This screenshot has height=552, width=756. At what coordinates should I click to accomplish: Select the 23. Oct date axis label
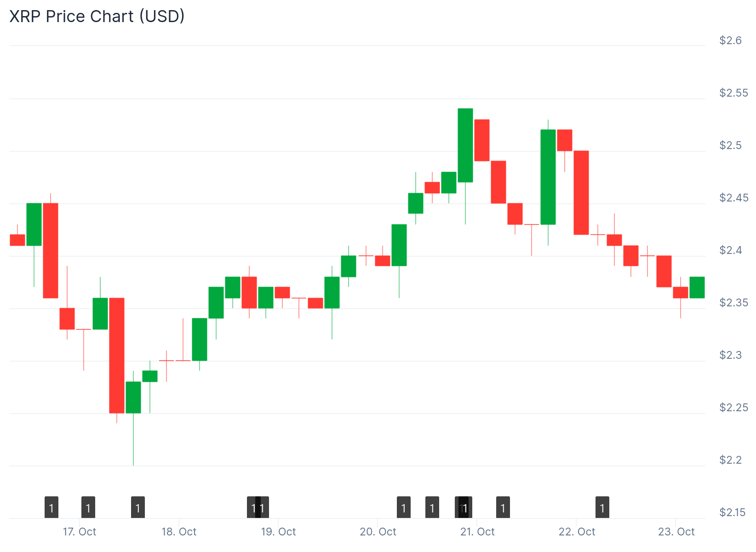tap(676, 532)
